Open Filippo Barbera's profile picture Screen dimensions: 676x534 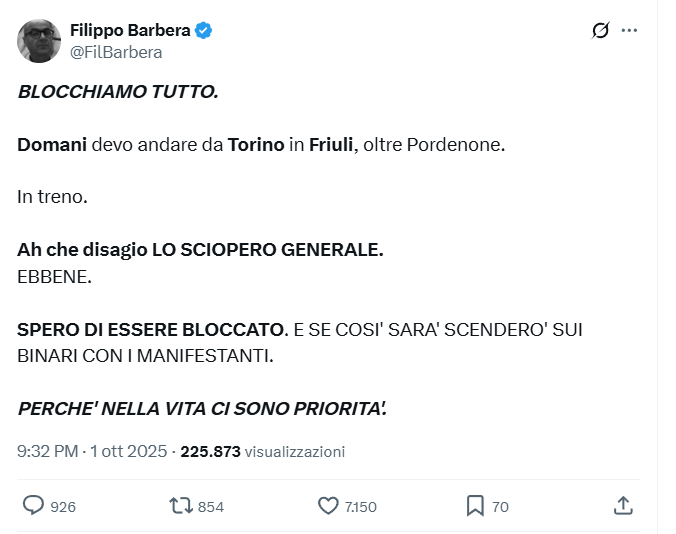[x=39, y=41]
